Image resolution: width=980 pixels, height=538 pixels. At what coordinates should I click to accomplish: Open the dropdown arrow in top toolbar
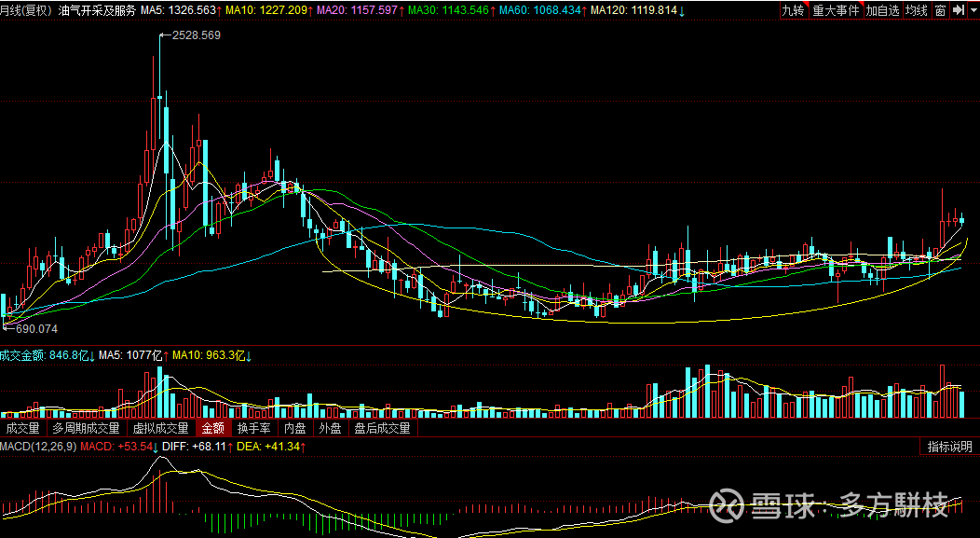click(973, 10)
